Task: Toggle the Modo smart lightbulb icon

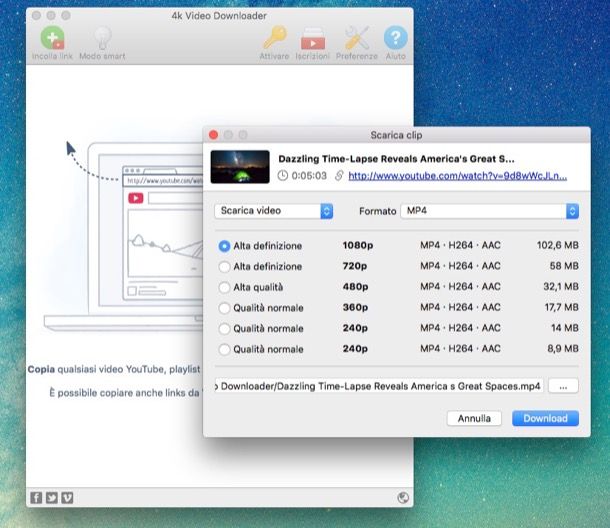Action: click(103, 38)
